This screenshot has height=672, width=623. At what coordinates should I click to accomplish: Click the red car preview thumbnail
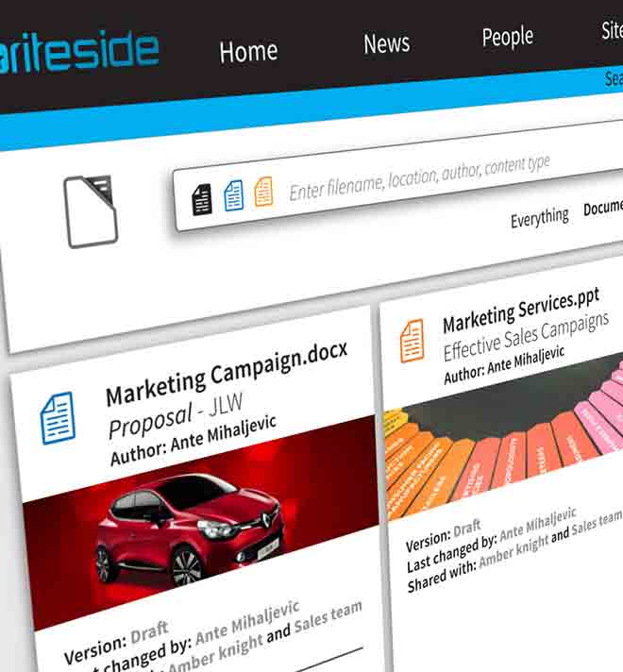tap(201, 523)
